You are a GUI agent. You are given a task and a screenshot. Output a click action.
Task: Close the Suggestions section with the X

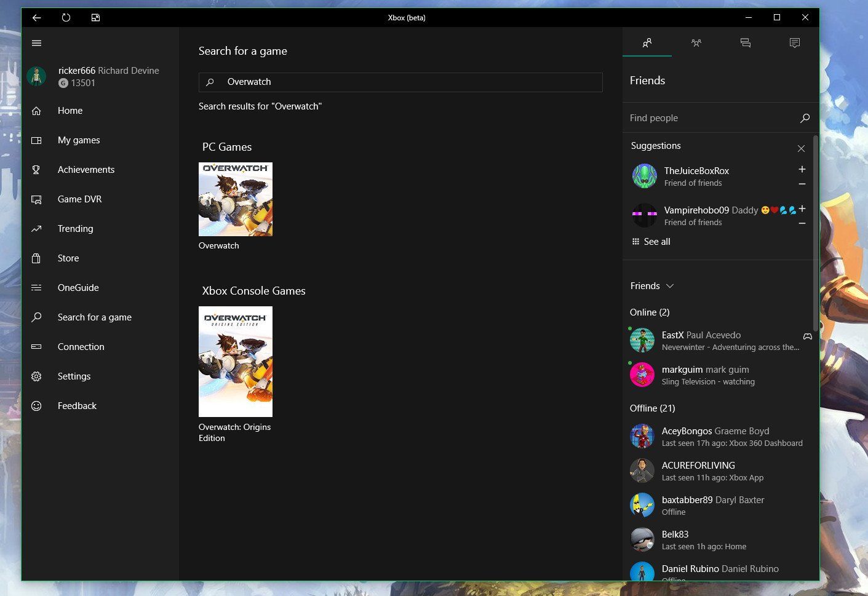[x=801, y=148]
